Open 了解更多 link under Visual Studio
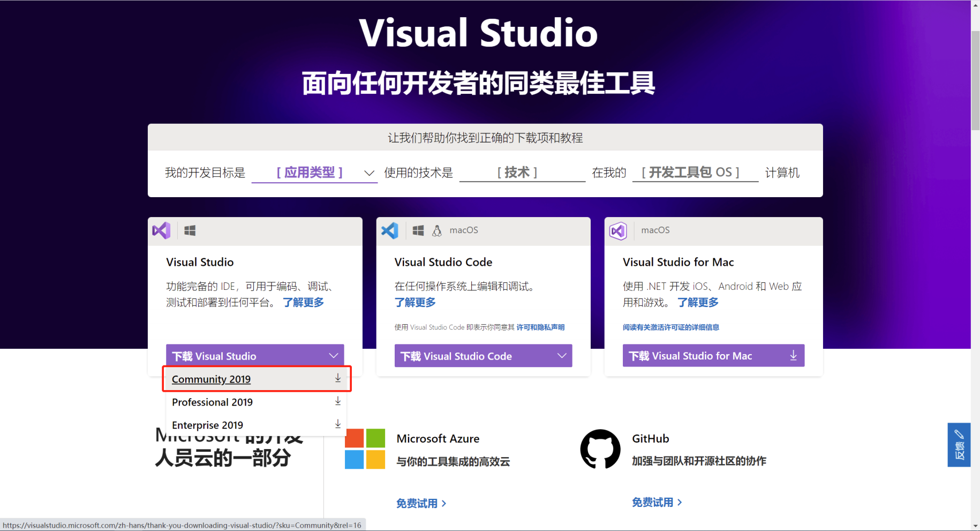This screenshot has width=980, height=531. pos(304,303)
